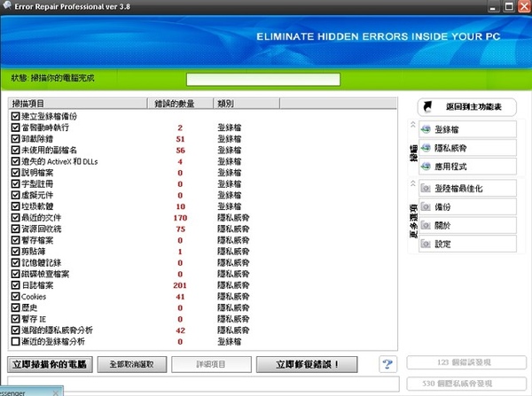Image resolution: width=532 pixels, height=396 pixels.
Task: Collapse the 更多選項 section chevron
Action: coord(413,183)
